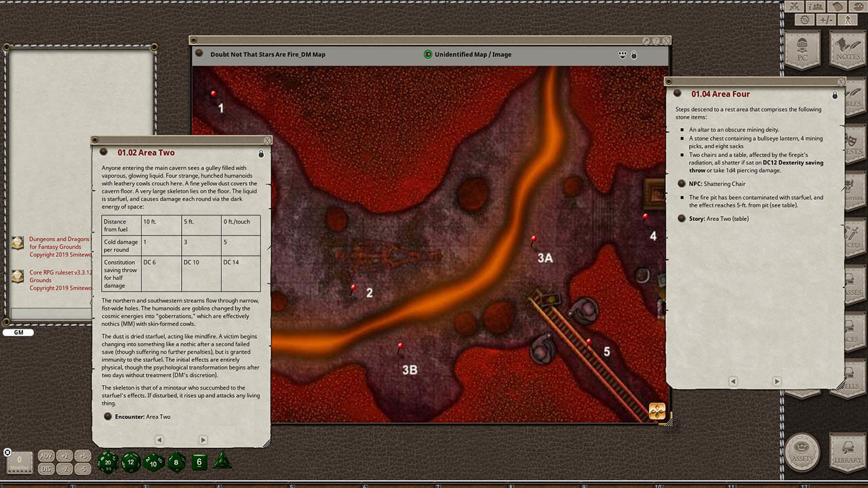Open the layers dropdown on the map toolbar
868x488 pixels.
(622, 54)
